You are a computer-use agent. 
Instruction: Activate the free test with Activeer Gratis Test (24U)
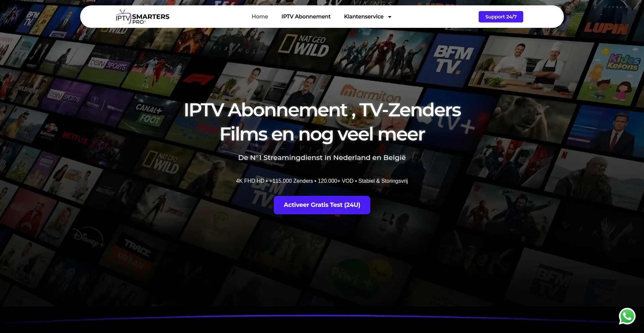(x=322, y=205)
